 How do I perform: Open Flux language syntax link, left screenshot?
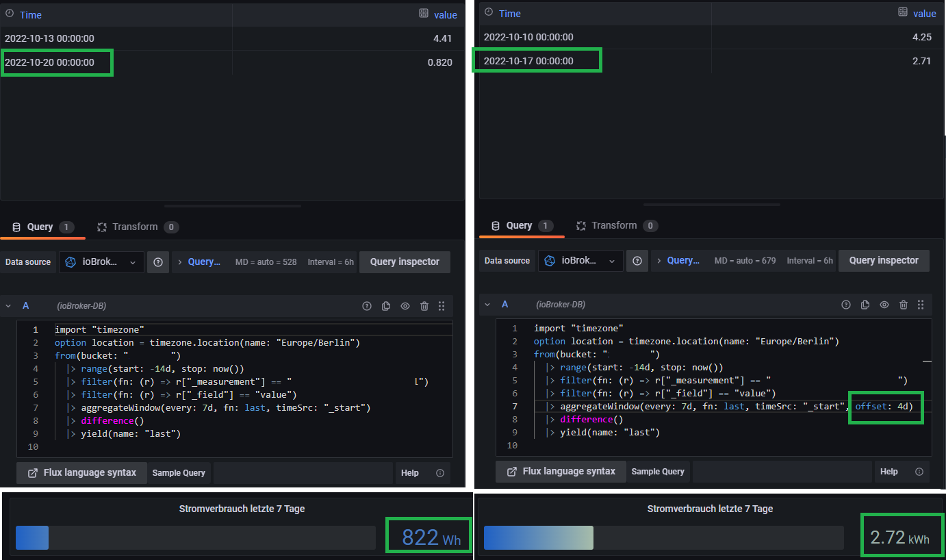pyautogui.click(x=81, y=473)
